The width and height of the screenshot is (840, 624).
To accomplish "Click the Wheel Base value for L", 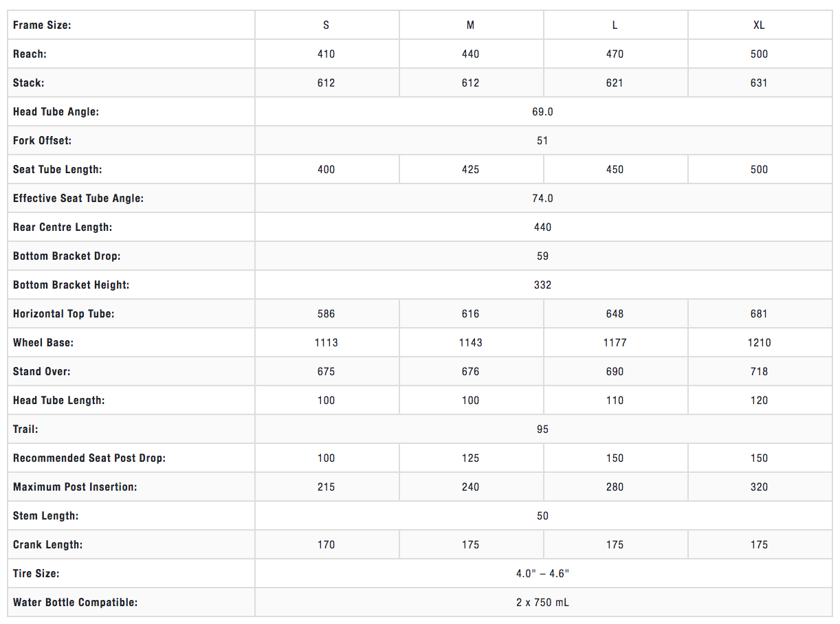I will (615, 343).
